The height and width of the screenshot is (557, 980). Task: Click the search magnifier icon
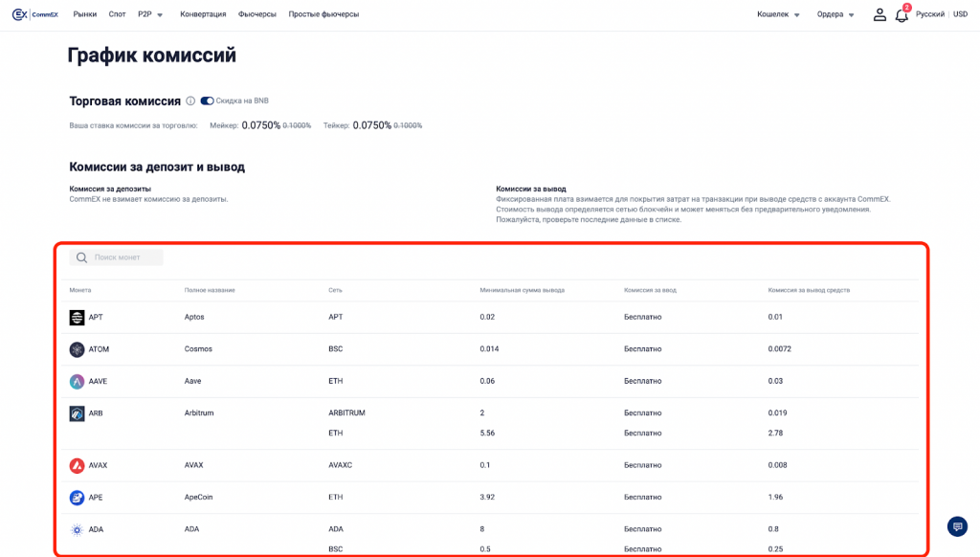tap(82, 257)
